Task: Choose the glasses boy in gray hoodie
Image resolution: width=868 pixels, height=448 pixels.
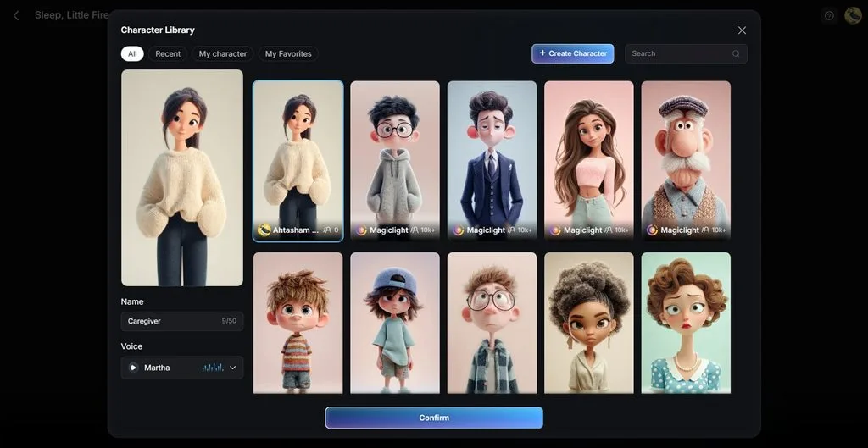Action: pos(395,161)
